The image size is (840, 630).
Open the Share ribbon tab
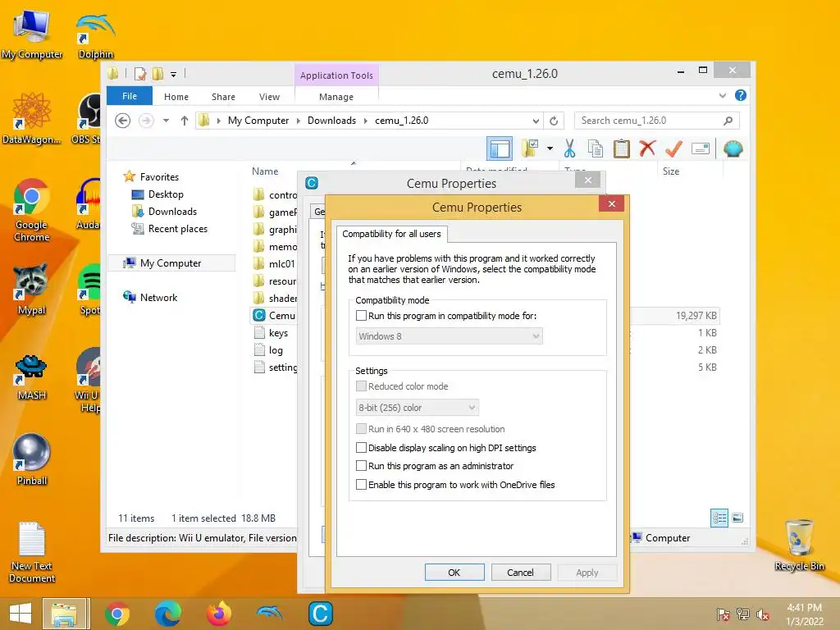click(223, 97)
